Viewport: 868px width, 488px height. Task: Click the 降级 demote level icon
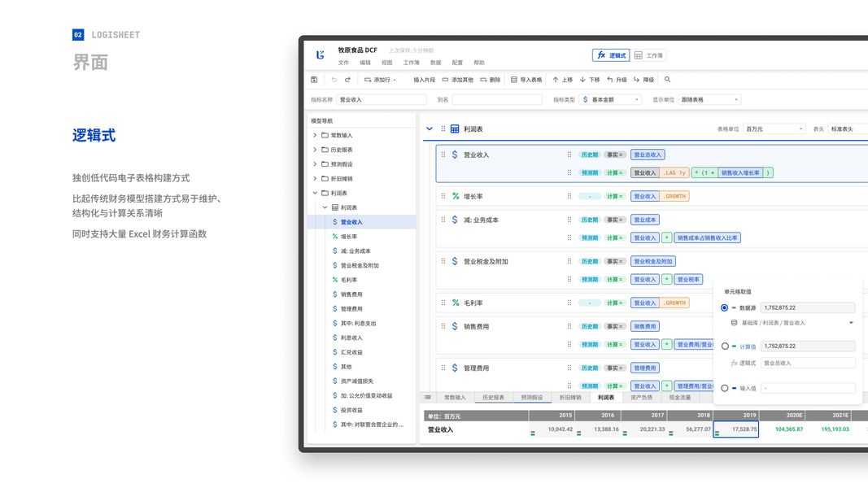(x=637, y=80)
